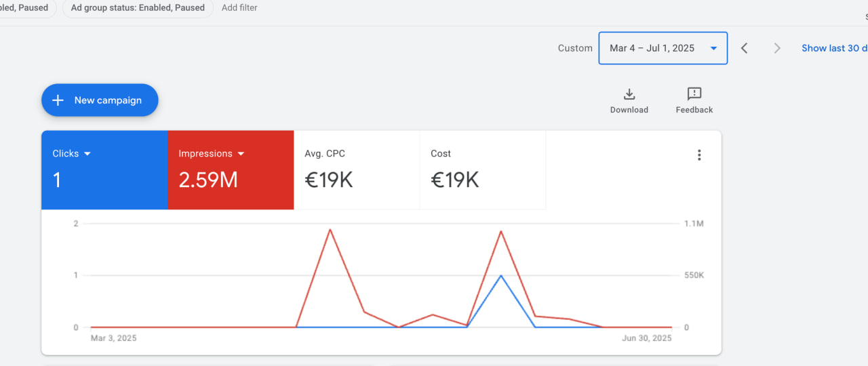Screen dimensions: 868x366
Task: Go to previous date range arrow
Action: (745, 48)
